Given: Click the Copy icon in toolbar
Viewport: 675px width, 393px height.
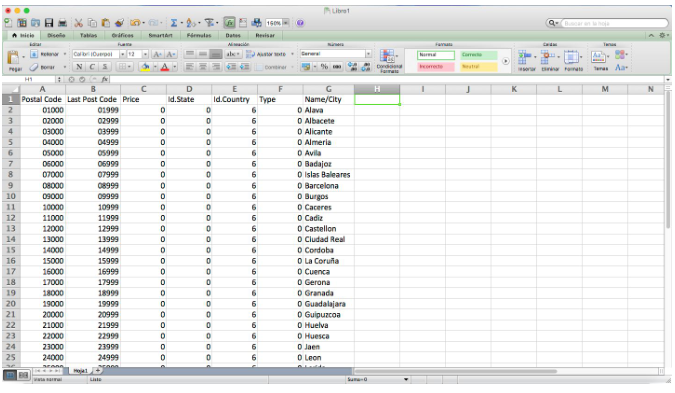Looking at the screenshot, I should pos(92,23).
